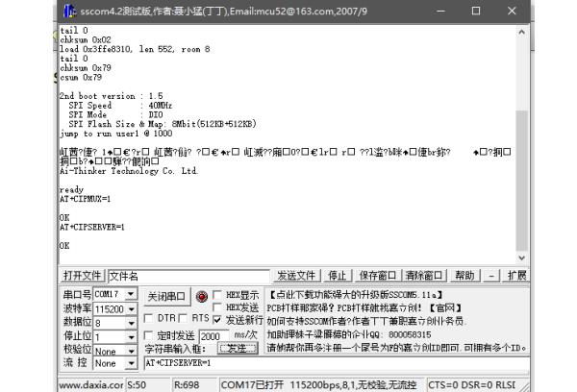Click the red serial port status indicator

(202, 296)
